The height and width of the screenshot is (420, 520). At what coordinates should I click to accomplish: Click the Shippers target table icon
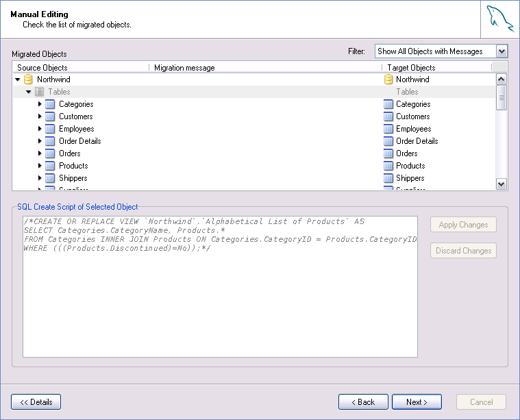(388, 178)
